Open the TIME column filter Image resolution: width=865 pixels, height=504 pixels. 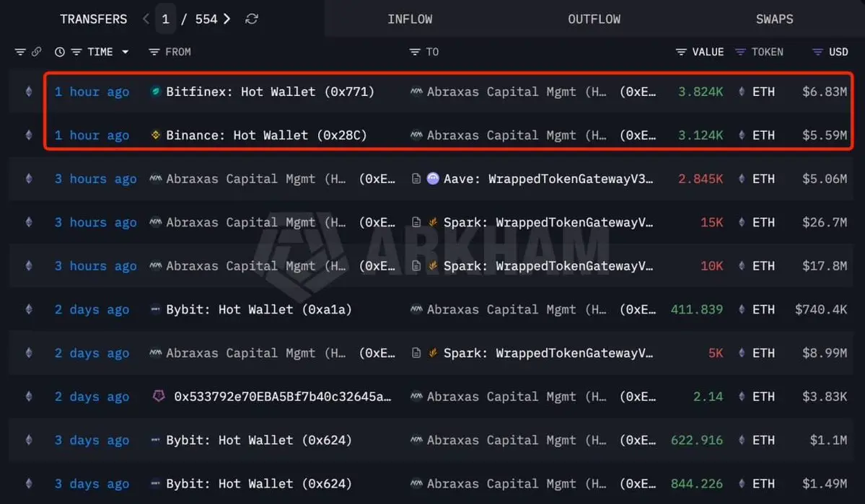(x=76, y=52)
